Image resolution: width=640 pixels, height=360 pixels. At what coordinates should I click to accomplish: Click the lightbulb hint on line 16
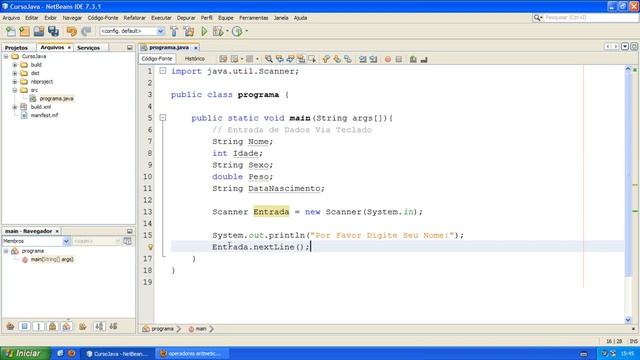[150, 247]
